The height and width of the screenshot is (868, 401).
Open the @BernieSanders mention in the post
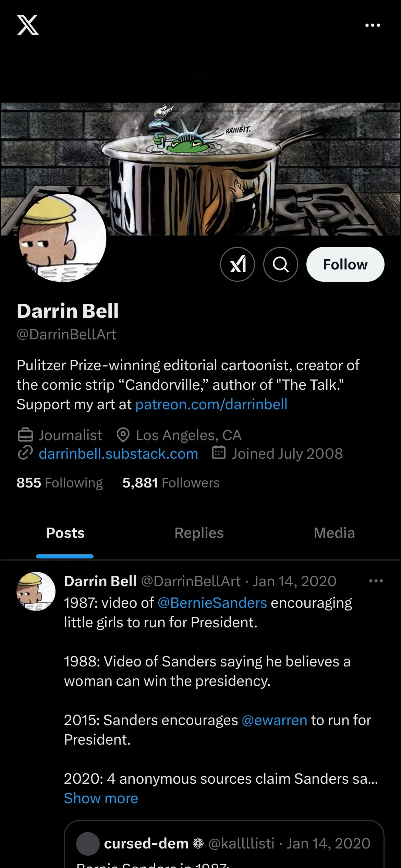tap(212, 603)
